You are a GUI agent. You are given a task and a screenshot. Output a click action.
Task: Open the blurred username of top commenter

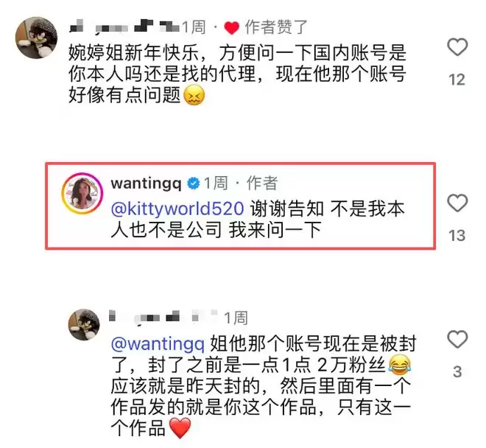click(124, 27)
